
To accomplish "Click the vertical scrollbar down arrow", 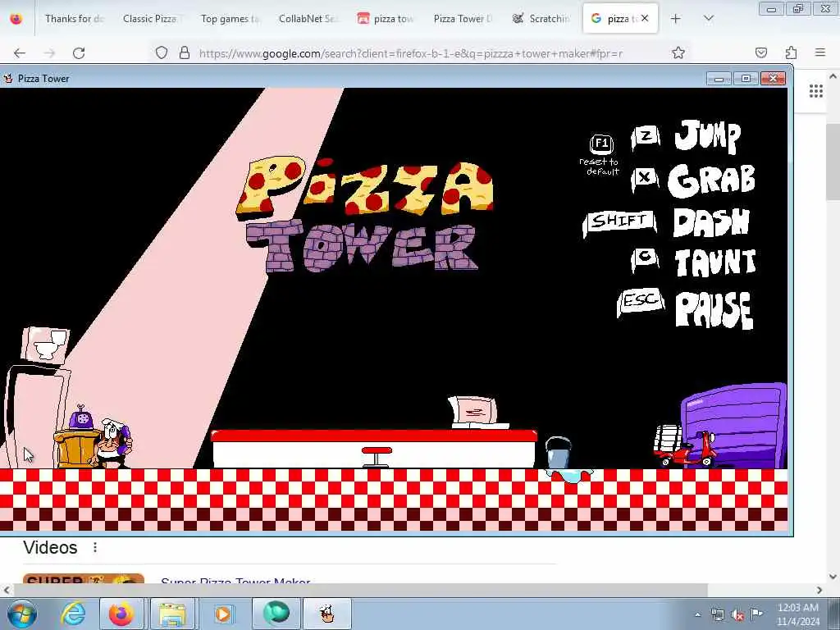I will coord(833,577).
